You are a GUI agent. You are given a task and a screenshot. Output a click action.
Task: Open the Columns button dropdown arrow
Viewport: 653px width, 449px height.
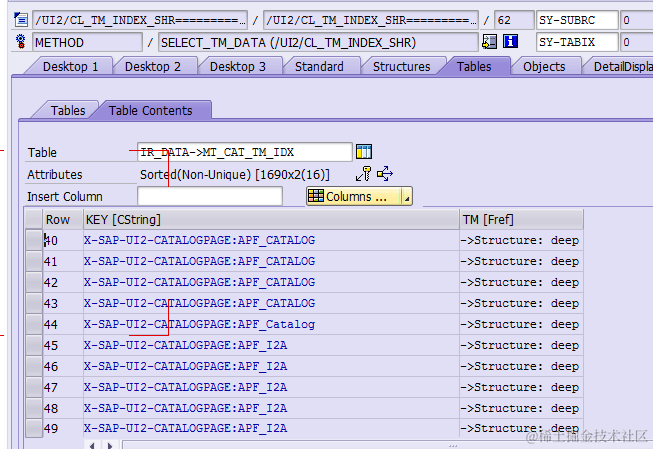click(407, 196)
